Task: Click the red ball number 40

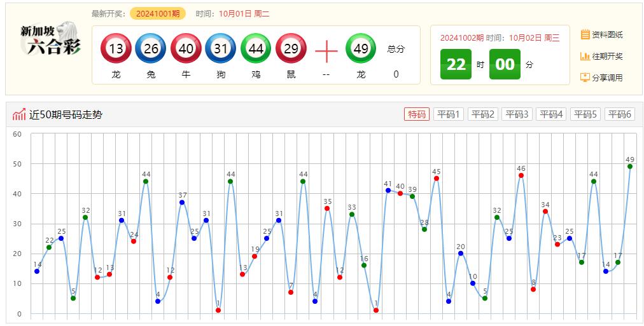Action: (x=186, y=49)
